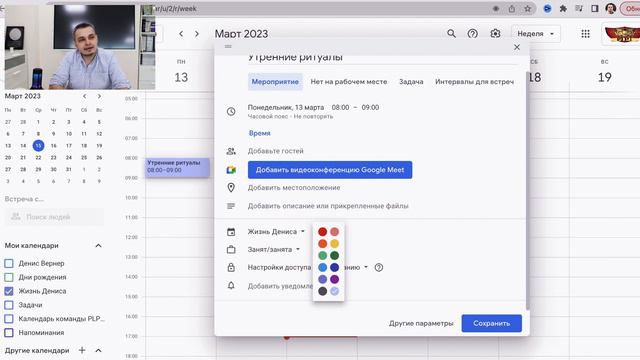Open the Google apps grid
This screenshot has height=360, width=640.
click(585, 33)
